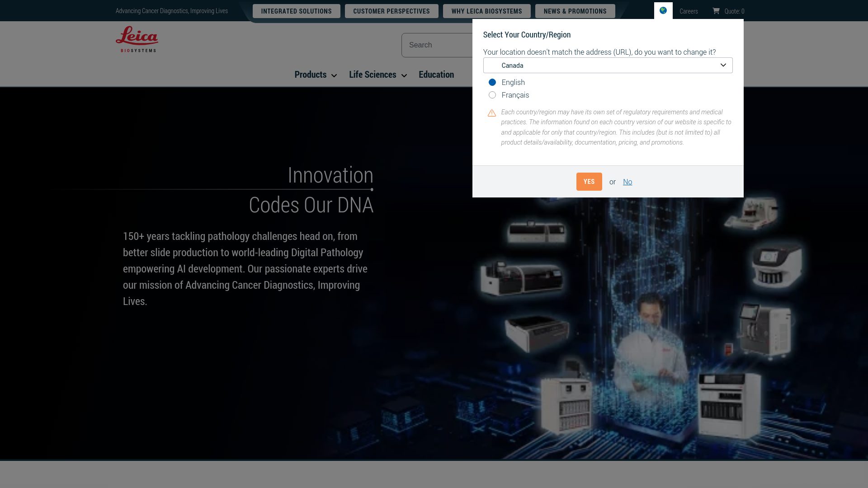Open the quote cart icon
This screenshot has height=488, width=868.
[x=716, y=10]
